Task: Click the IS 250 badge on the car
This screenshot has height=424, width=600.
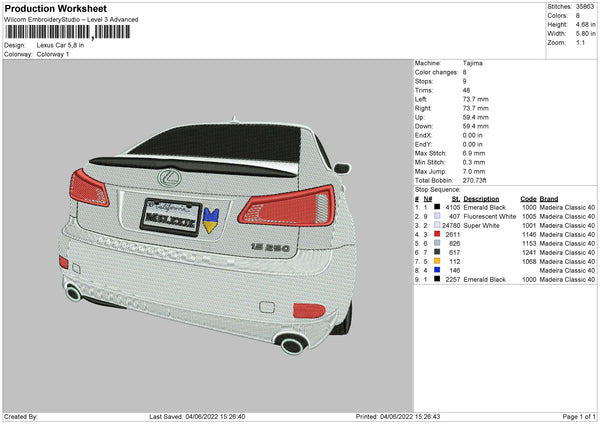Action: point(270,247)
